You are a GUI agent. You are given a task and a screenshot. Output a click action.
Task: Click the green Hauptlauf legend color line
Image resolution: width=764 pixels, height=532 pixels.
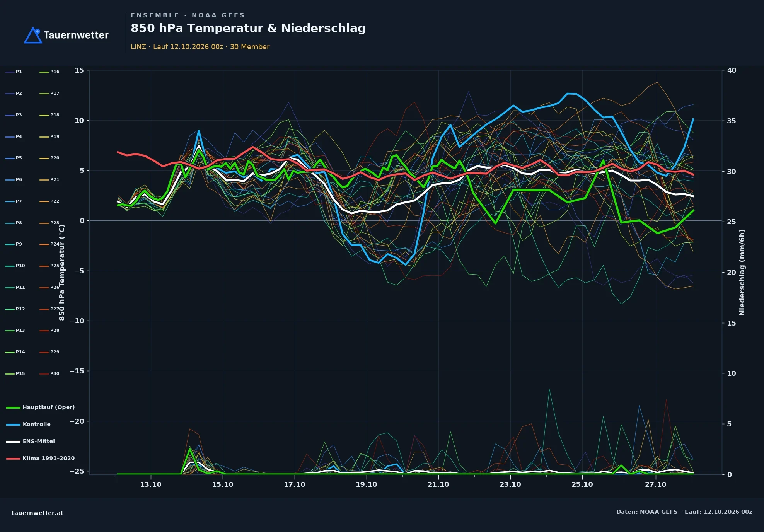pyautogui.click(x=13, y=408)
